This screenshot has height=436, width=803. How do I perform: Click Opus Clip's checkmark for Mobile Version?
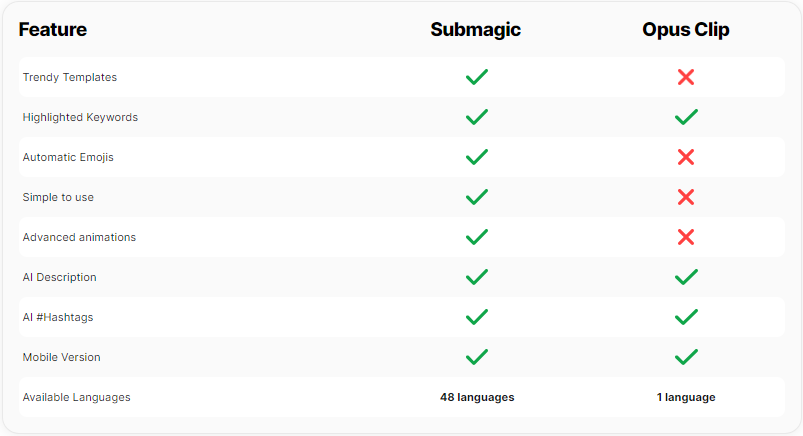point(685,357)
